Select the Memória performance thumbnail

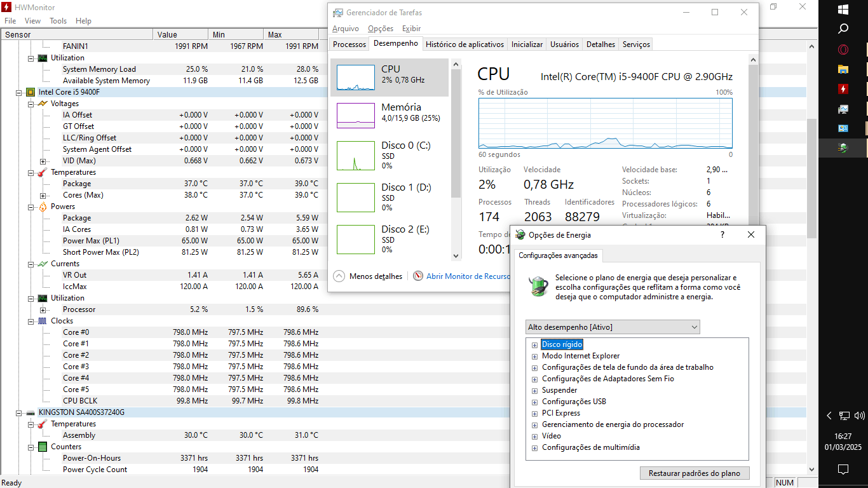(x=355, y=115)
